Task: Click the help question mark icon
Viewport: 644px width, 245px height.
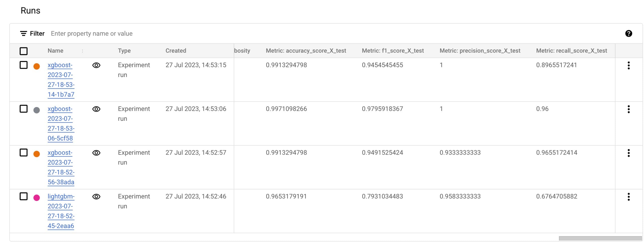Action: 628,33
